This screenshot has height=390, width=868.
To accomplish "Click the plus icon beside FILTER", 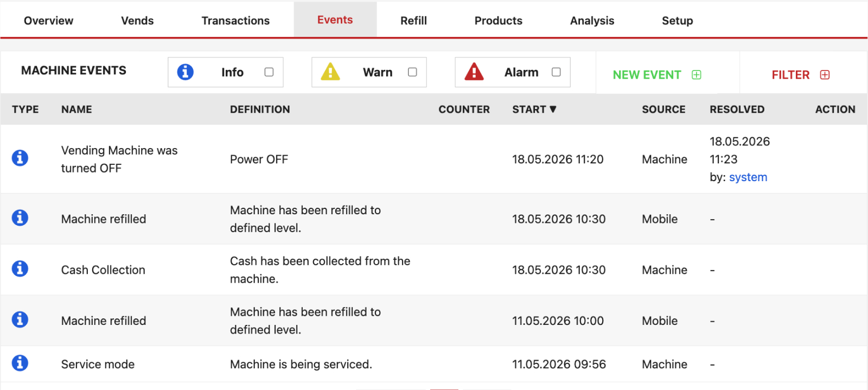I will [x=825, y=75].
